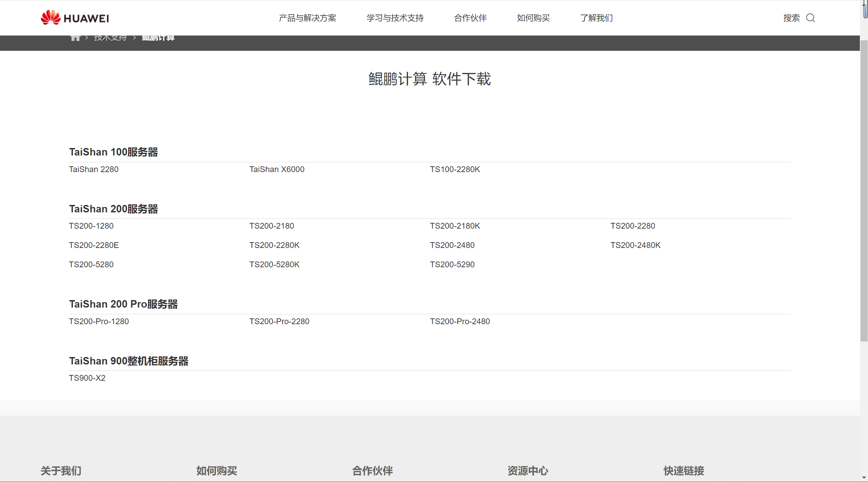Open TS200-2180 software page
Viewport: 868px width, 482px height.
272,226
